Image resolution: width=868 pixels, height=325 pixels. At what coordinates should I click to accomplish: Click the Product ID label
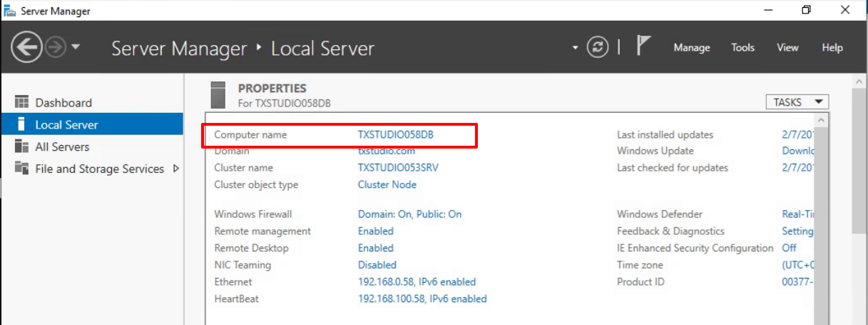pos(640,282)
